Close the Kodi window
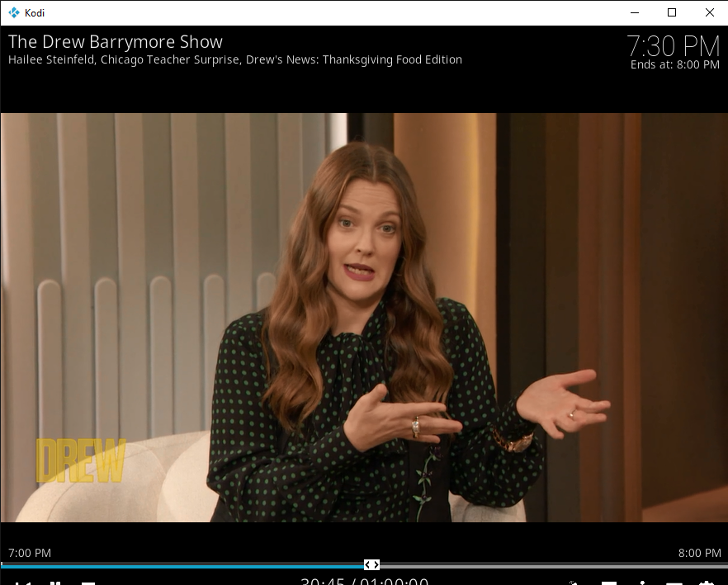 click(x=710, y=12)
